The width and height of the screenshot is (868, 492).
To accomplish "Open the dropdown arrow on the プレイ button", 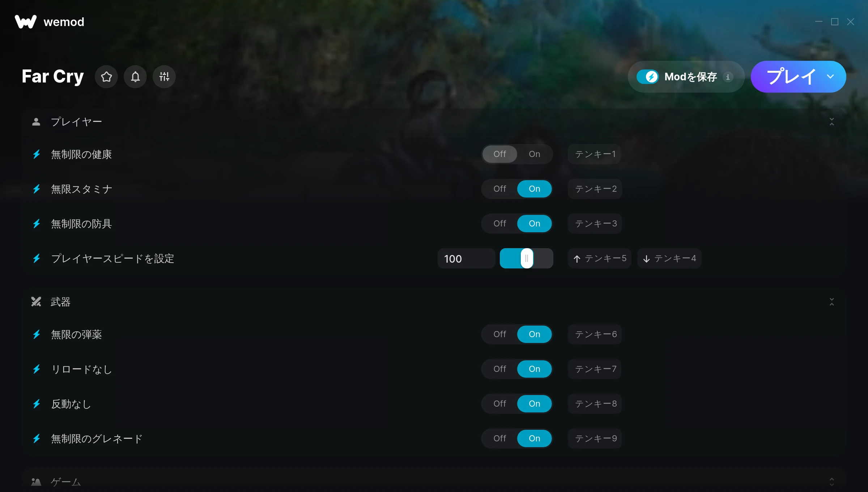I will (x=830, y=77).
